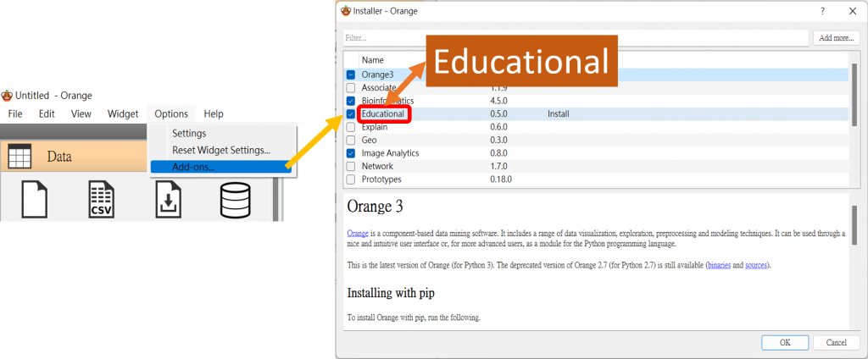Click the Orange logo in Untitled window title
This screenshot has height=359, width=868.
[7, 95]
